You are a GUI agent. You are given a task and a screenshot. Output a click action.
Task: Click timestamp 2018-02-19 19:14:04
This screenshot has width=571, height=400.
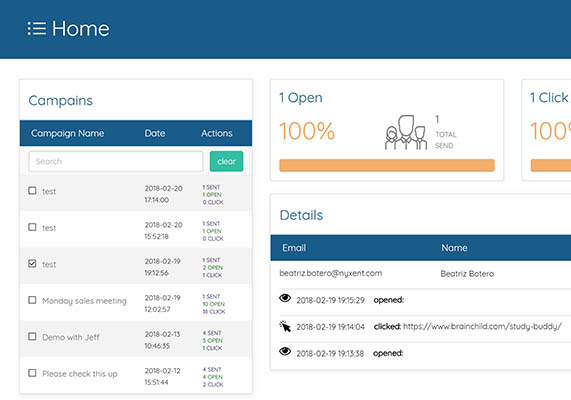(x=330, y=327)
